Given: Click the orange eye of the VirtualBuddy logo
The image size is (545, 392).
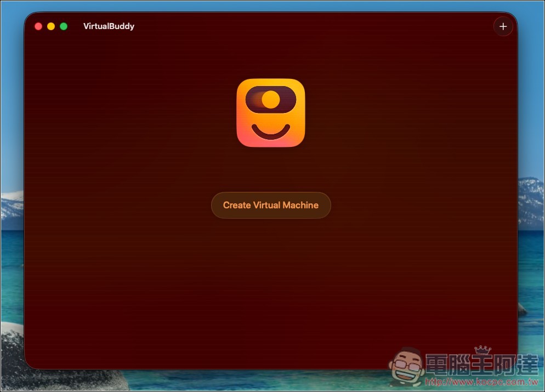Looking at the screenshot, I should (x=271, y=100).
